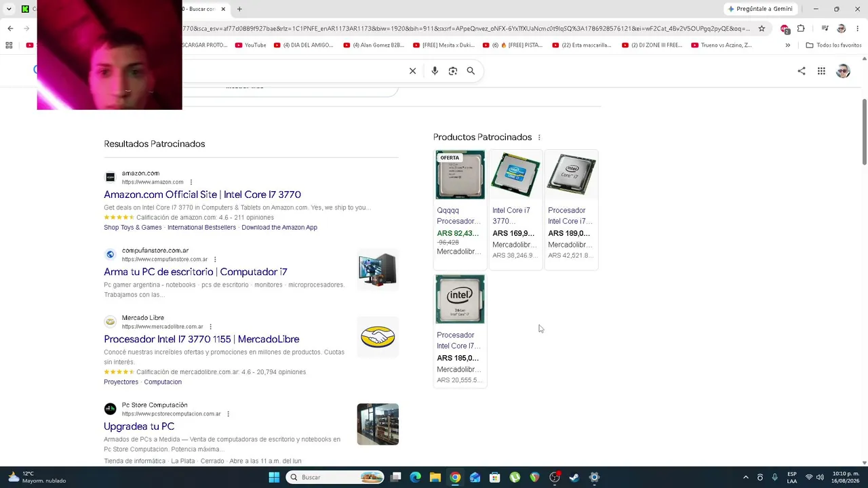Open Arma tu PC de escritorio result
The width and height of the screenshot is (868, 488).
point(195,272)
